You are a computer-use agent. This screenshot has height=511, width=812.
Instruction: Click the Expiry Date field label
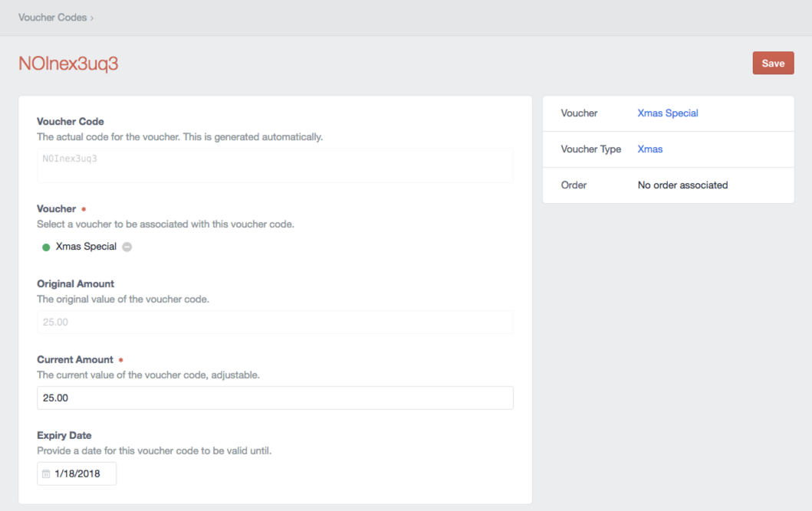click(x=64, y=435)
